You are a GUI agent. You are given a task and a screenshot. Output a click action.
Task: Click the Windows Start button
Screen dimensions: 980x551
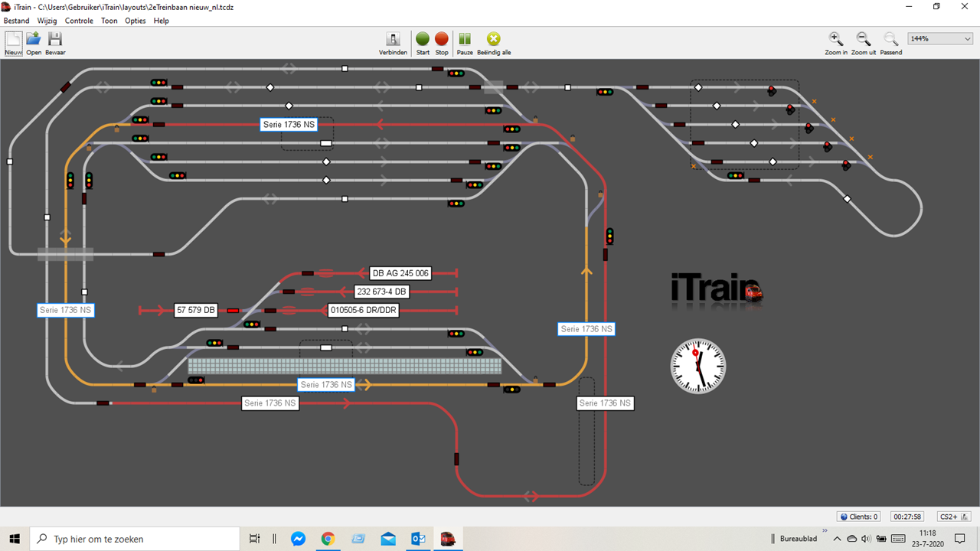point(15,539)
